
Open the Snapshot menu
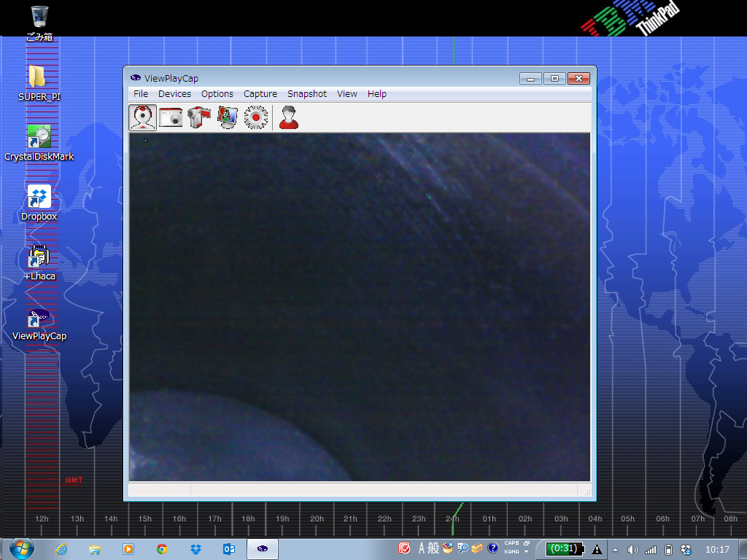pos(307,94)
